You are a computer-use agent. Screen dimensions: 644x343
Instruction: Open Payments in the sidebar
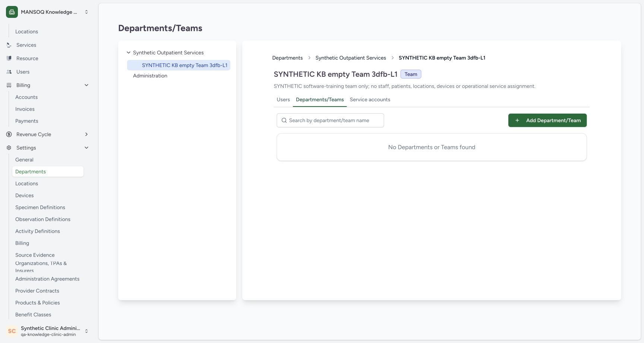(27, 121)
